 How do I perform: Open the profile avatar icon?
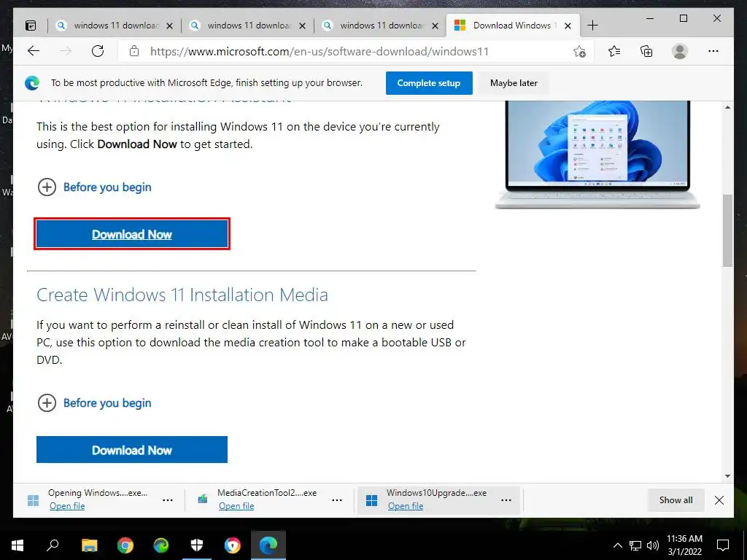click(680, 51)
